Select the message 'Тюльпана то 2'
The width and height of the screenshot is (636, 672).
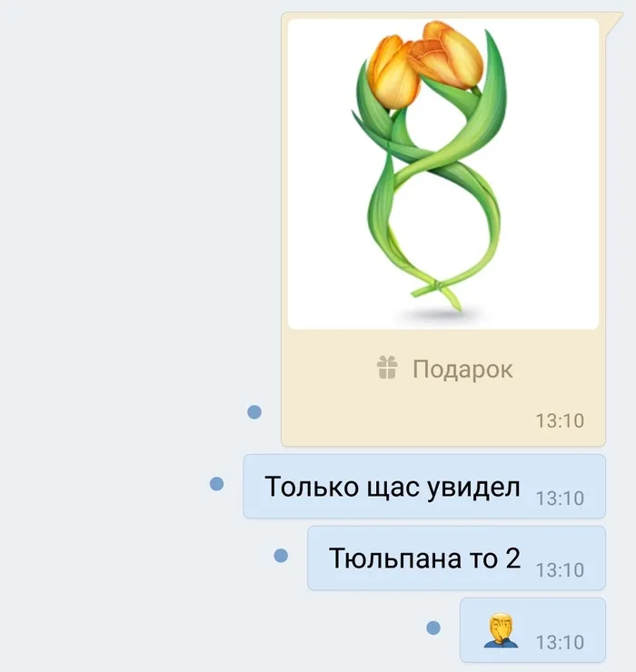456,558
